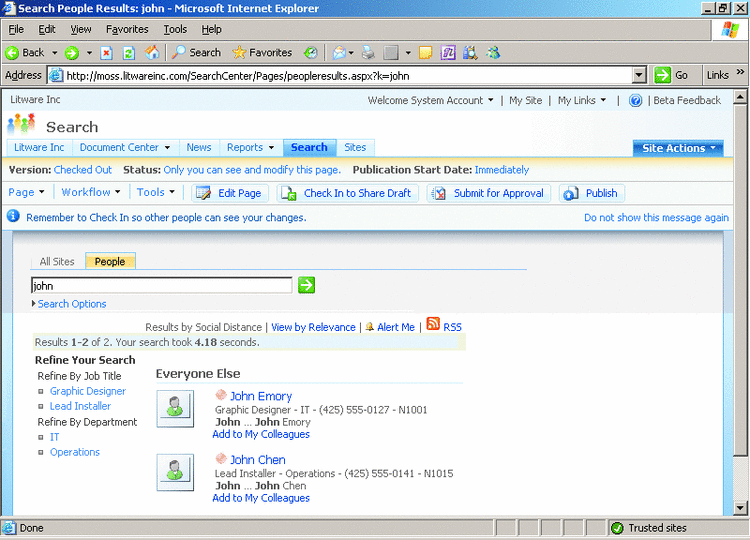Screen dimensions: 750x540
Task: Select the People search tab
Action: pos(110,261)
